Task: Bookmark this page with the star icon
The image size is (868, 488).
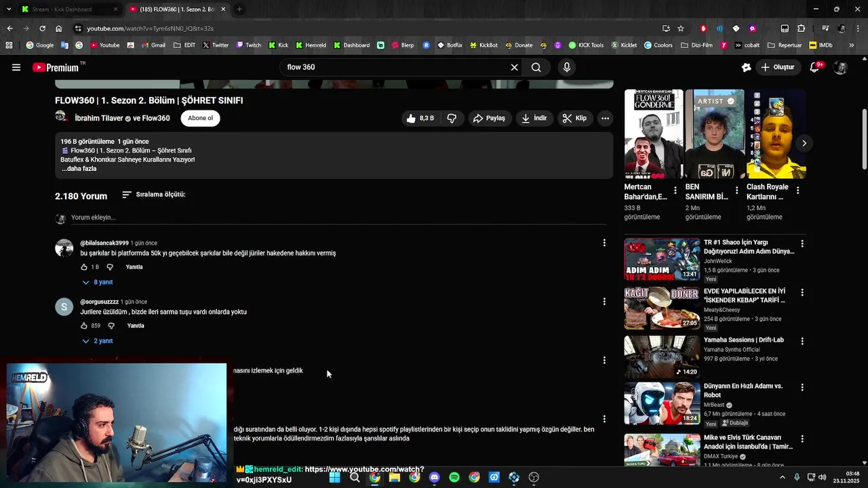Action: click(681, 28)
